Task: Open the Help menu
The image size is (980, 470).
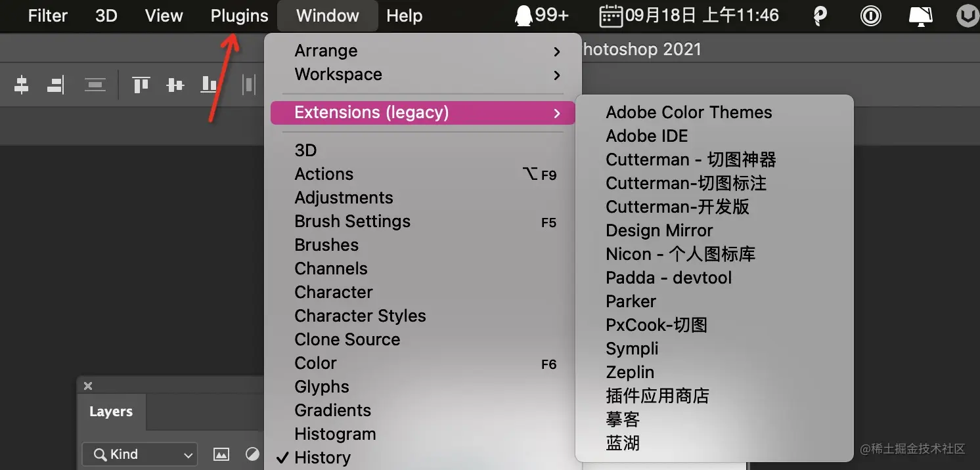Action: [405, 16]
